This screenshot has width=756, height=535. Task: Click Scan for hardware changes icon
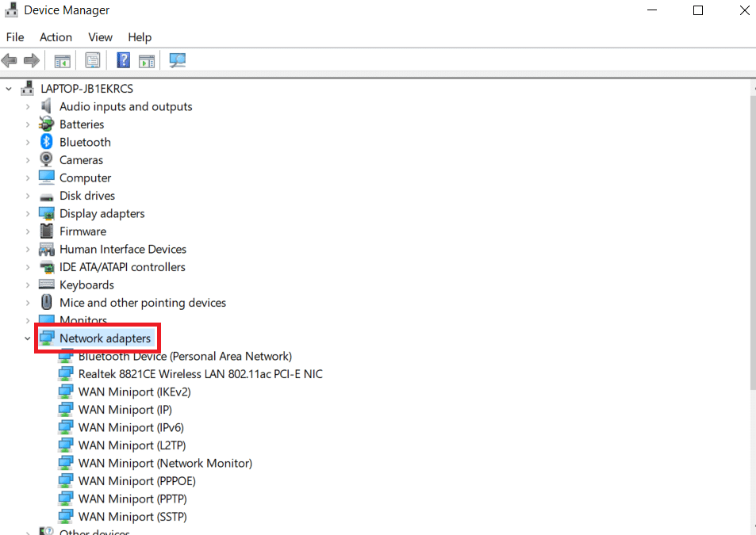pos(178,60)
